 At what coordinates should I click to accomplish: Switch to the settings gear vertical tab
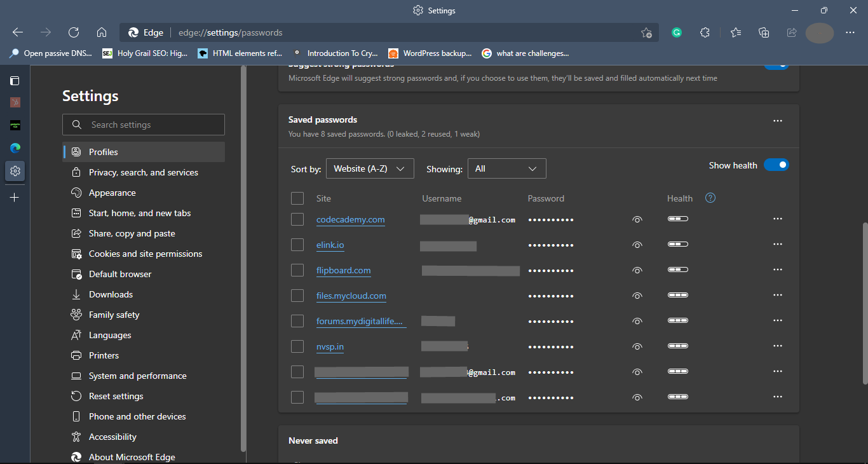coord(15,171)
